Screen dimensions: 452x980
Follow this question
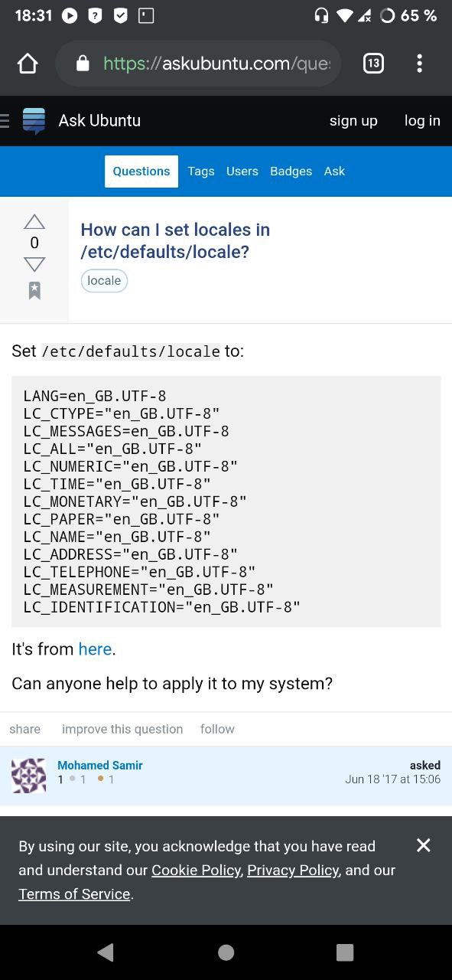click(x=217, y=729)
